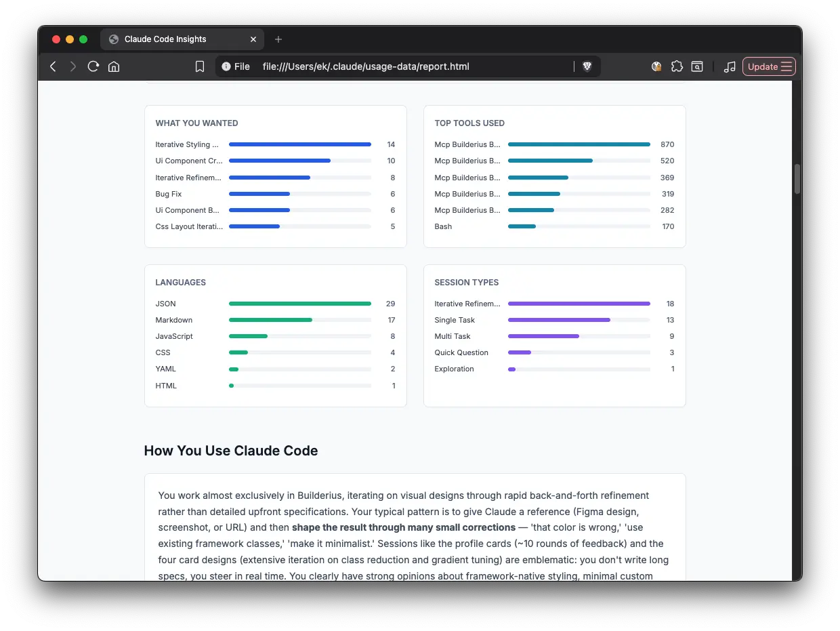Click the JSON languages green bar

299,304
